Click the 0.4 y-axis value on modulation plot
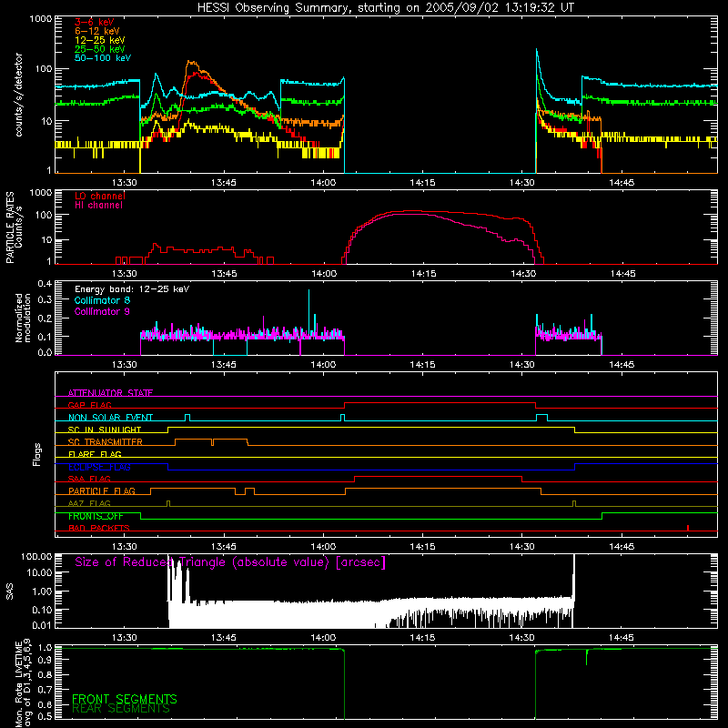This screenshot has height=728, width=728. tap(45, 284)
